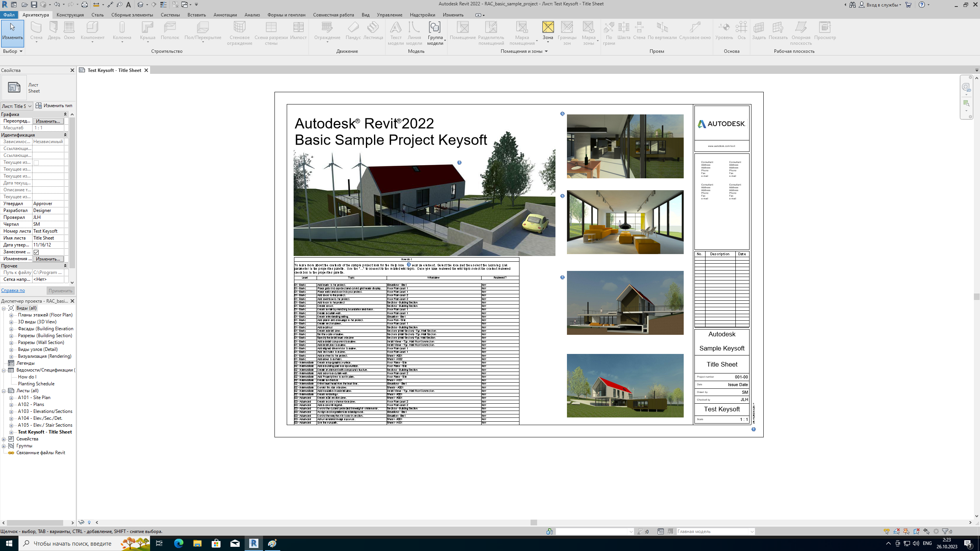The image size is (980, 551).
Task: Select the Линия модели tool
Action: click(414, 33)
